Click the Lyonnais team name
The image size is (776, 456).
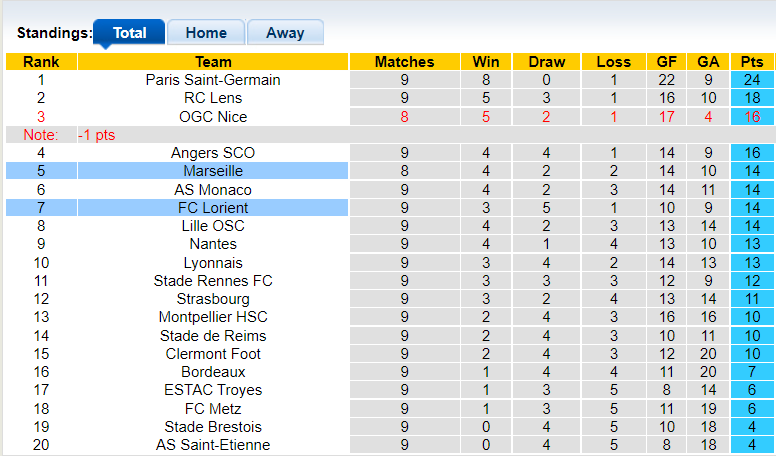click(x=213, y=263)
